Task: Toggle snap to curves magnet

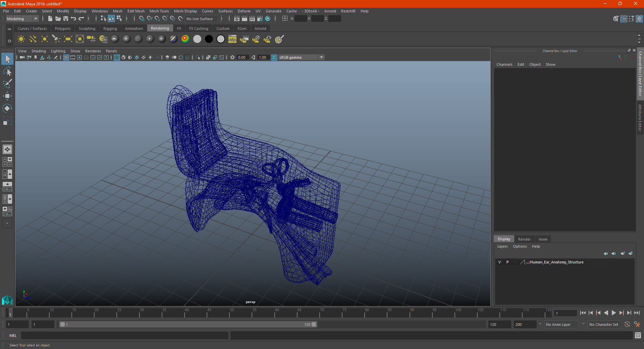Action: 150,19
